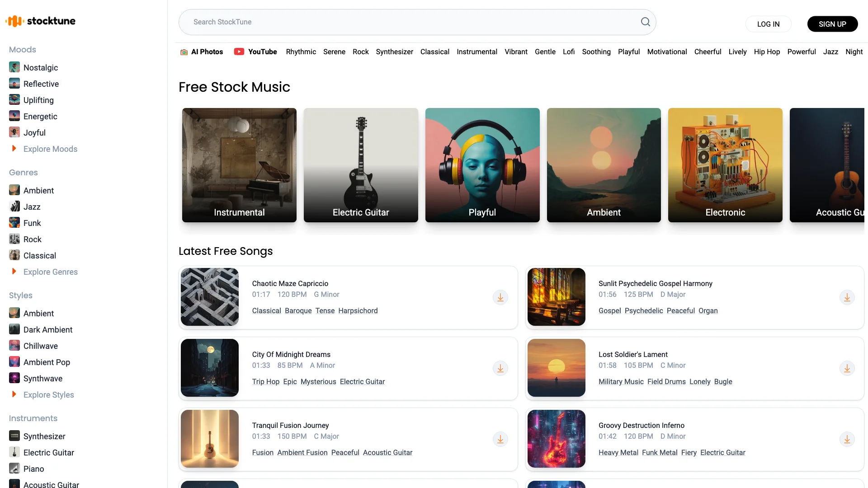Select the Rhythmic mood tab
Screen dimensions: 868x488
(x=301, y=52)
